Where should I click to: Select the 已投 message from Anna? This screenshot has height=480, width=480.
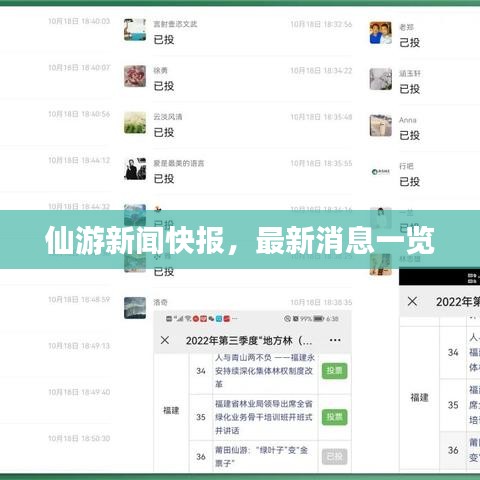pyautogui.click(x=410, y=135)
